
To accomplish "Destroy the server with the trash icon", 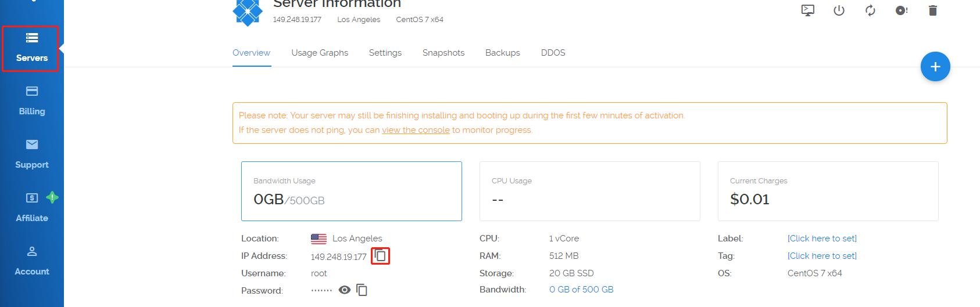I will tap(933, 10).
